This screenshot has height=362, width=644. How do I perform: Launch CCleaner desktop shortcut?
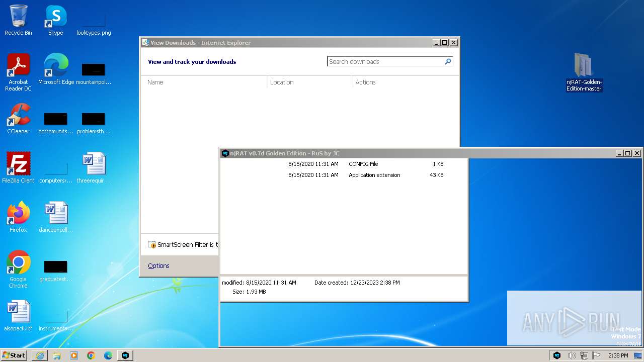[x=18, y=119]
